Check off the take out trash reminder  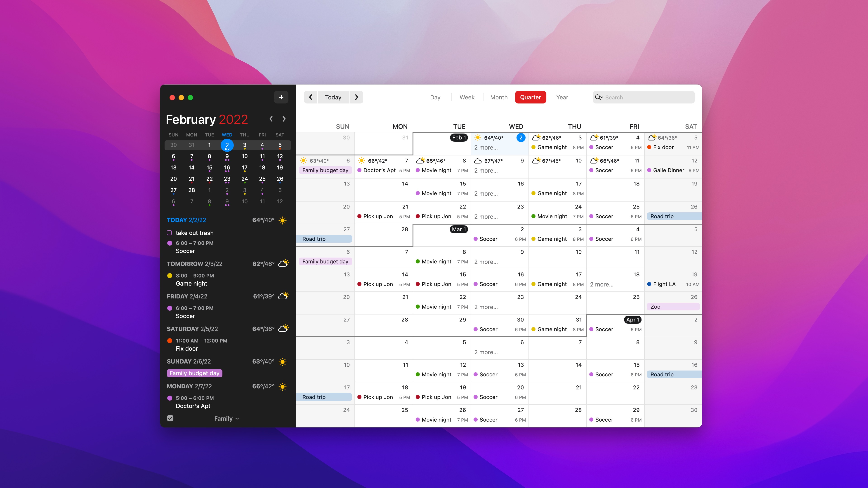point(170,233)
